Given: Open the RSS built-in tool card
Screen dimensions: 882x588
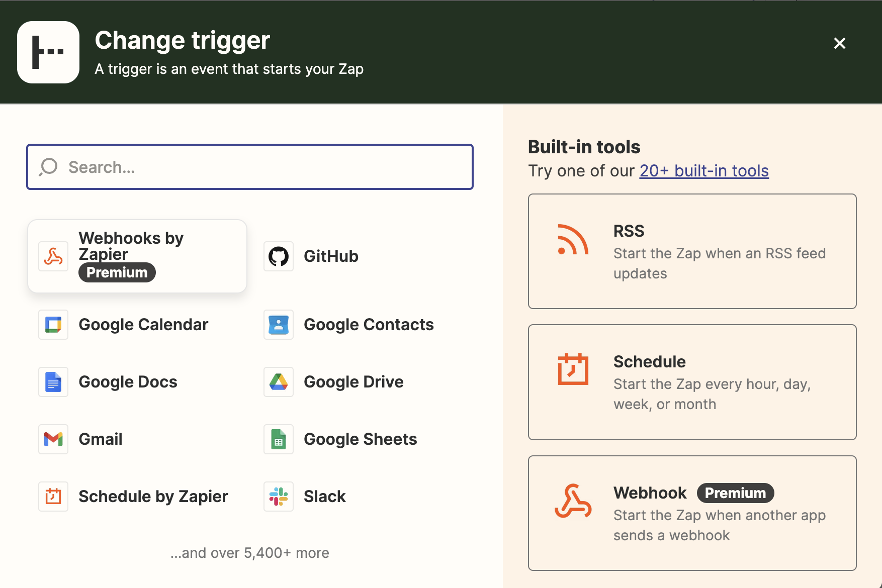Looking at the screenshot, I should point(692,251).
